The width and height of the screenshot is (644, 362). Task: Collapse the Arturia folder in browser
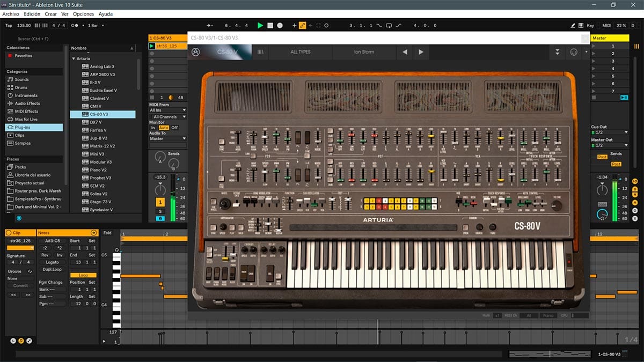(x=74, y=58)
